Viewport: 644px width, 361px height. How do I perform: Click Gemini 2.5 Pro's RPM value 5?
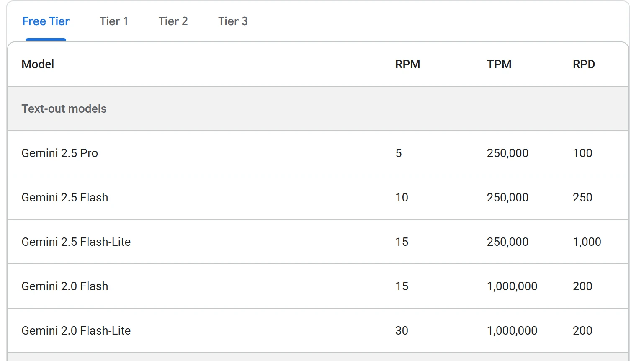click(399, 153)
